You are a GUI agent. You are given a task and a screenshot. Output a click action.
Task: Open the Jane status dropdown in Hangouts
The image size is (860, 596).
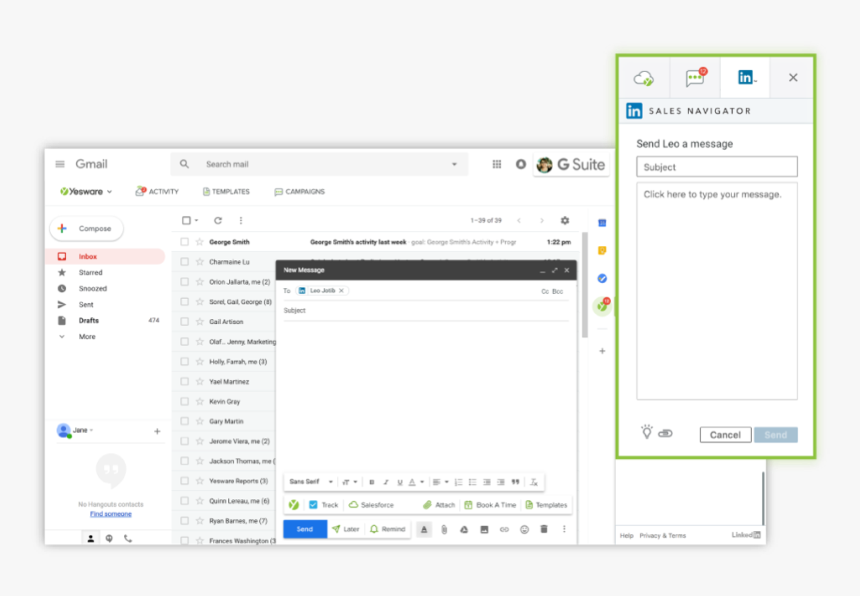(x=83, y=430)
